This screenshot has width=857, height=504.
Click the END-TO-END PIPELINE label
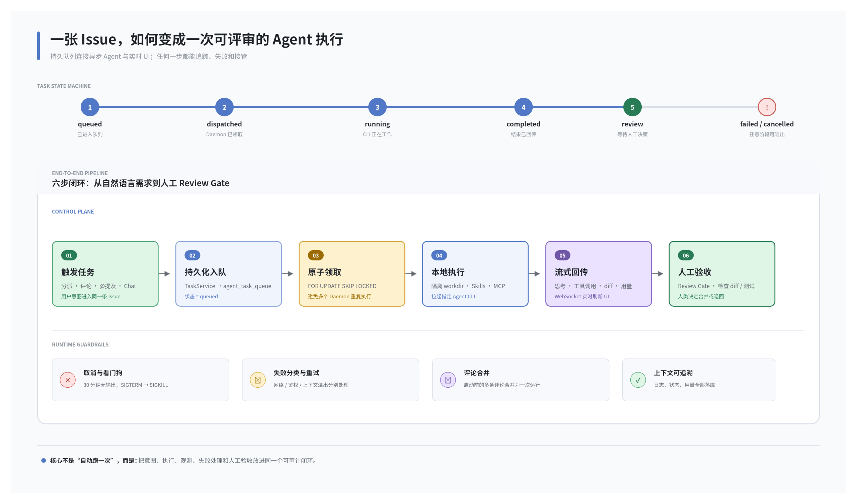coord(80,173)
